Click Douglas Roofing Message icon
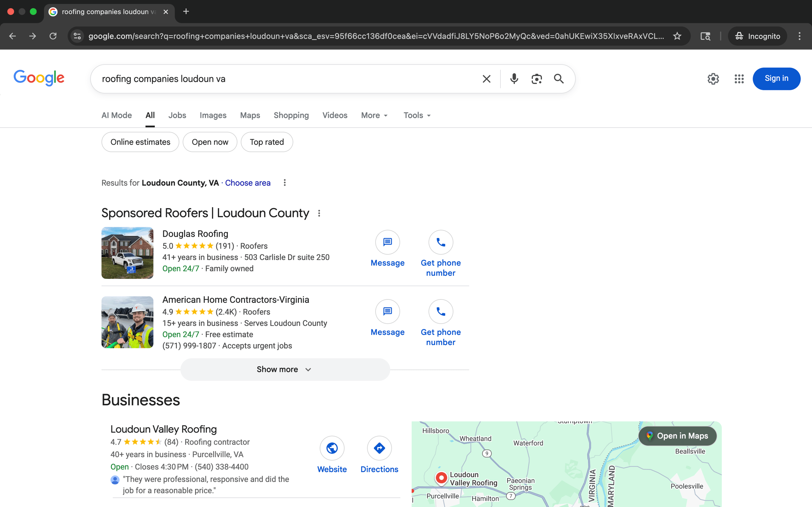This screenshot has width=812, height=507. coord(387,242)
